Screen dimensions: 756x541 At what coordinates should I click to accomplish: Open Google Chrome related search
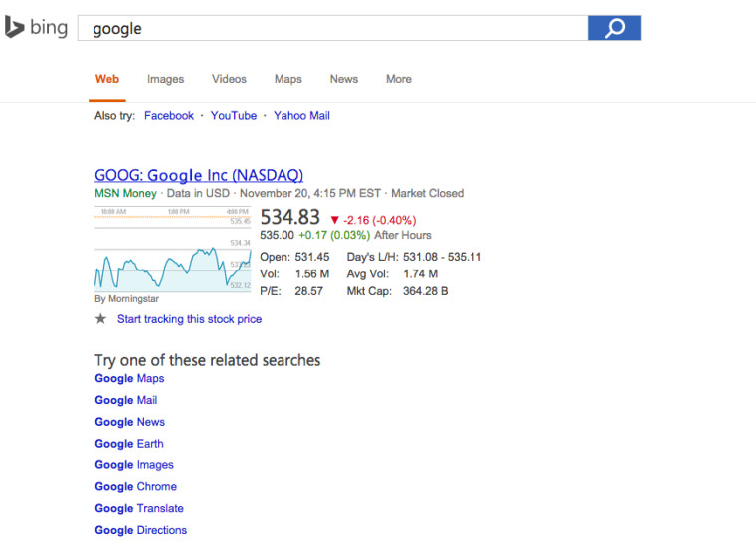click(135, 487)
